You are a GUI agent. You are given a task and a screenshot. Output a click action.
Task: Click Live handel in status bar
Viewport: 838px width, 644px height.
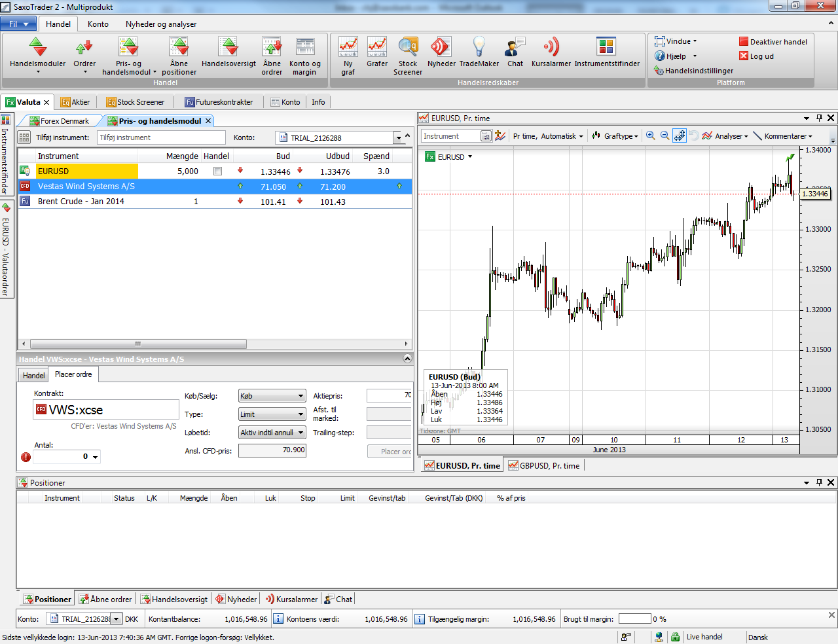[704, 637]
